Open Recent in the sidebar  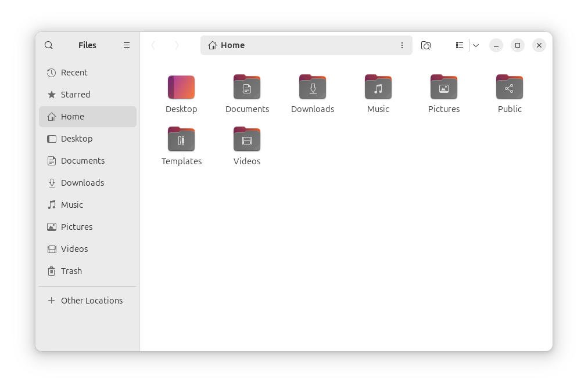(88, 73)
